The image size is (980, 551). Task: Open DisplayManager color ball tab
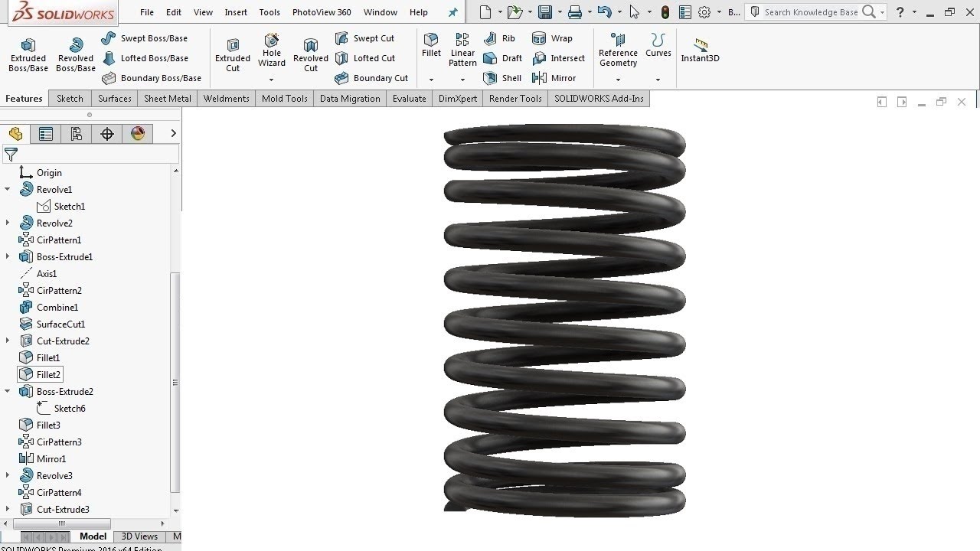click(138, 134)
